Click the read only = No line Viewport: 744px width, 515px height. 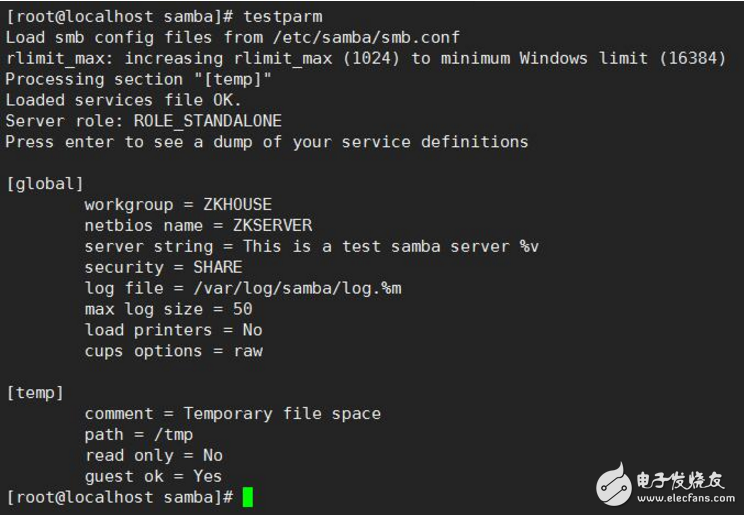pos(153,455)
